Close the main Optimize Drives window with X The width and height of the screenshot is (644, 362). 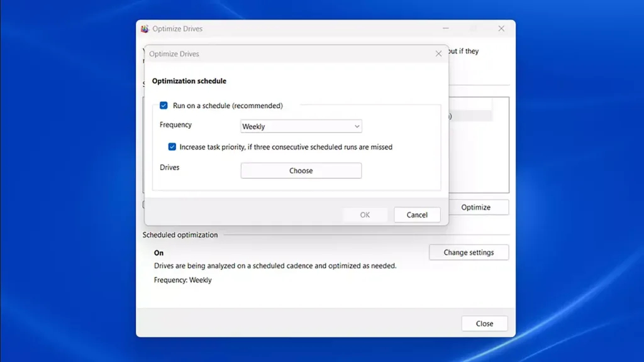(x=501, y=28)
